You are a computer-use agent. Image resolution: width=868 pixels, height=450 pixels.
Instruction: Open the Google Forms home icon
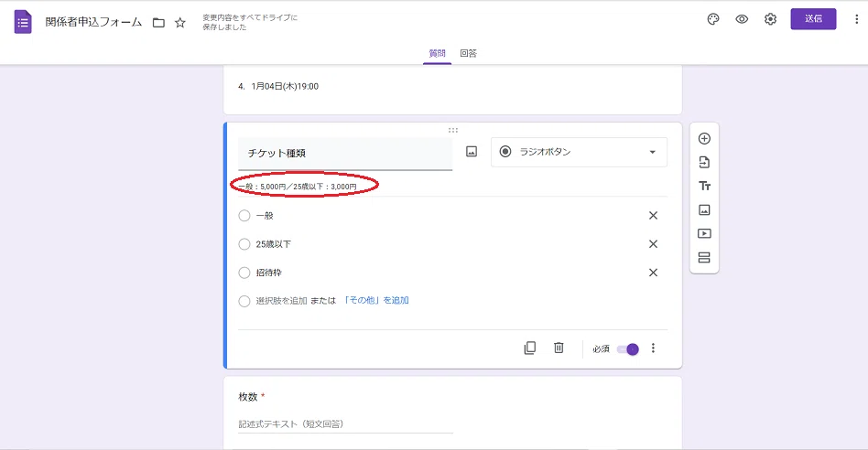(23, 22)
